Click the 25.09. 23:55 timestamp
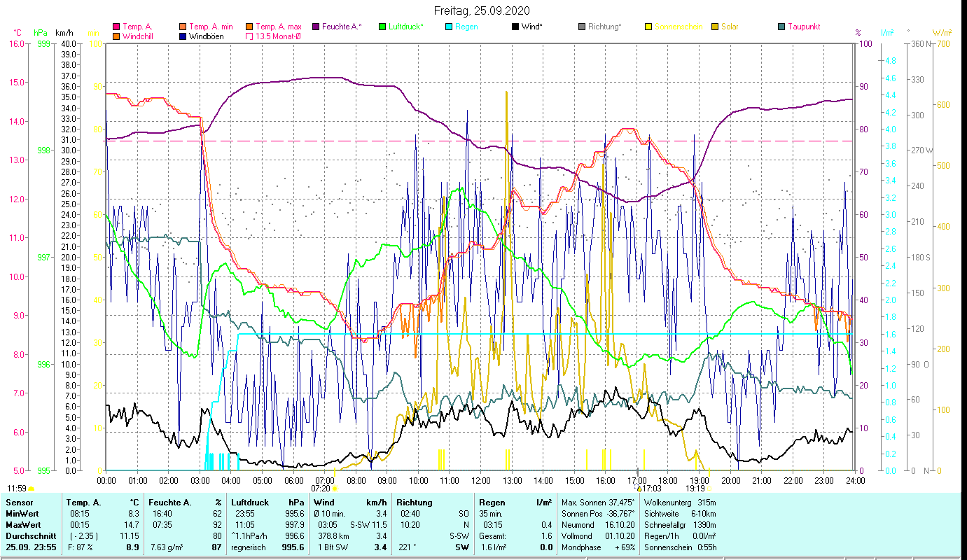The image size is (967, 560). (31, 547)
